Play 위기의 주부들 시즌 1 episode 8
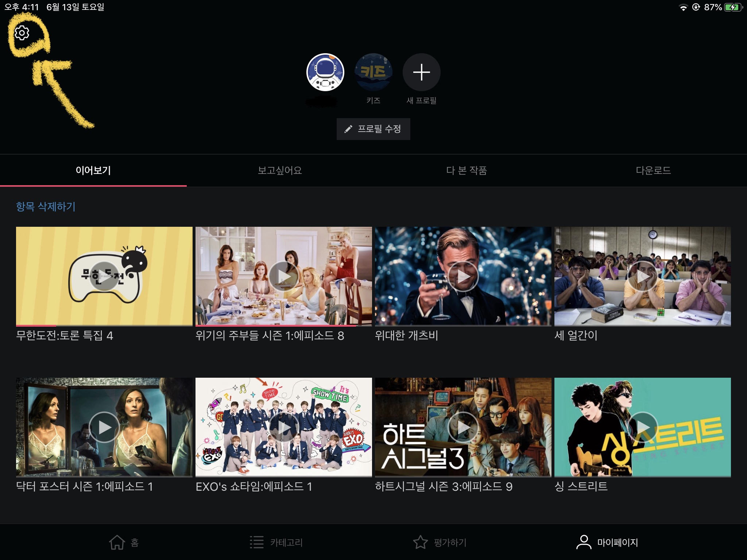 (x=284, y=276)
